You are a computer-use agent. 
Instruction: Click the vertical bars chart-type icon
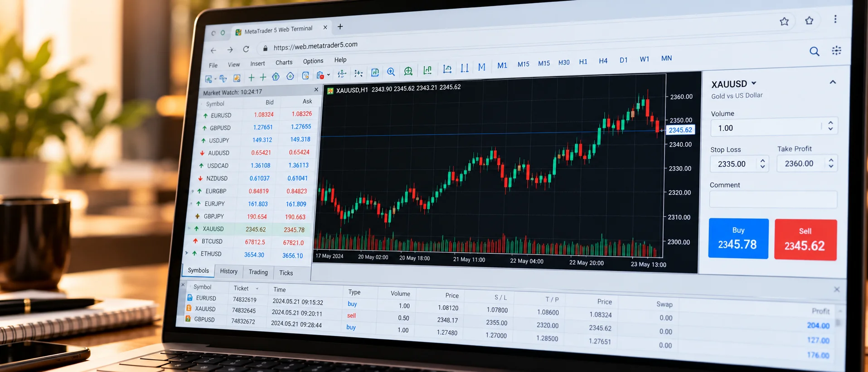(465, 68)
